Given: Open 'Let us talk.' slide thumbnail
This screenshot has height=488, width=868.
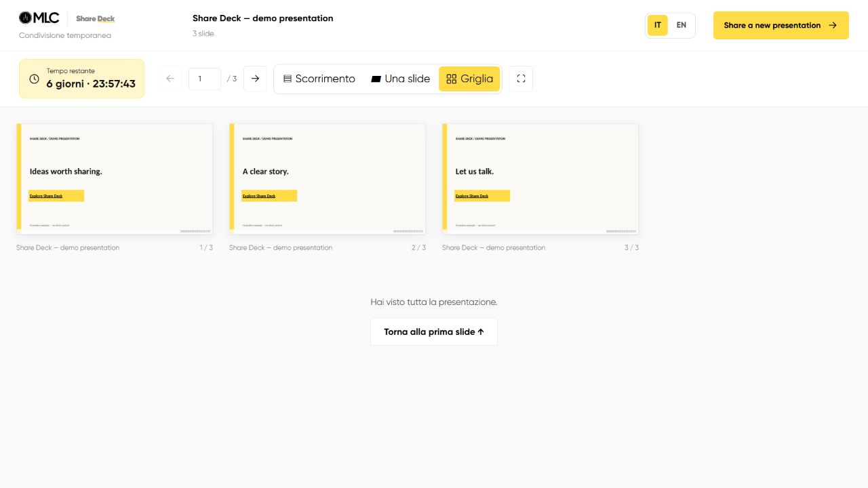Looking at the screenshot, I should pyautogui.click(x=540, y=179).
